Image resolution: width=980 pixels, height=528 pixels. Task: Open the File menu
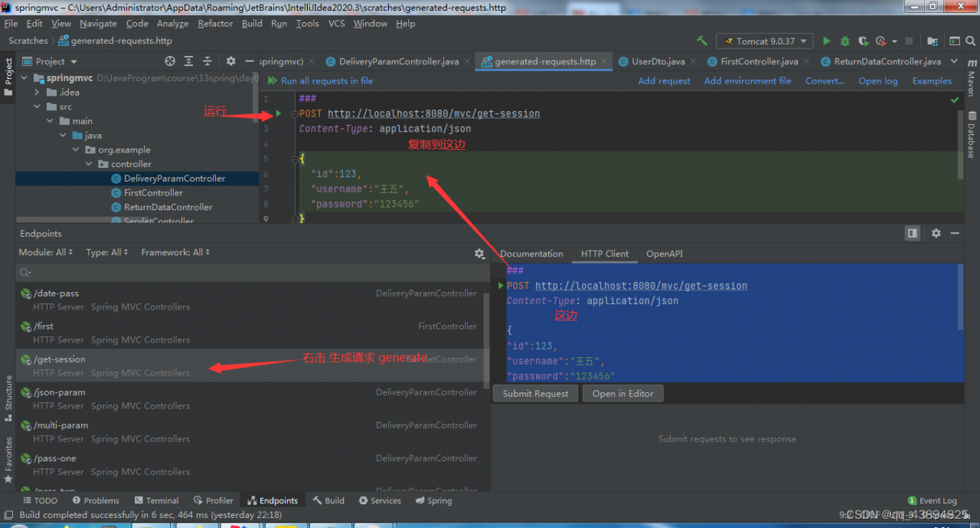tap(11, 23)
